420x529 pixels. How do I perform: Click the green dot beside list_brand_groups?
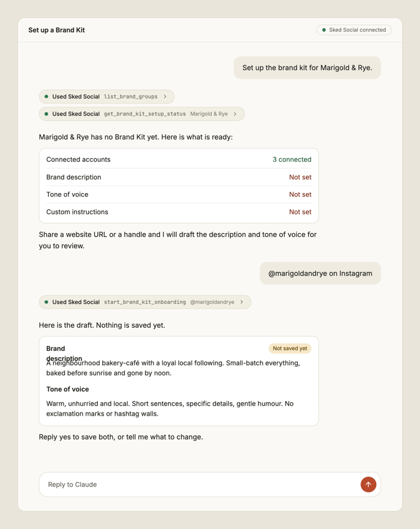[46, 97]
